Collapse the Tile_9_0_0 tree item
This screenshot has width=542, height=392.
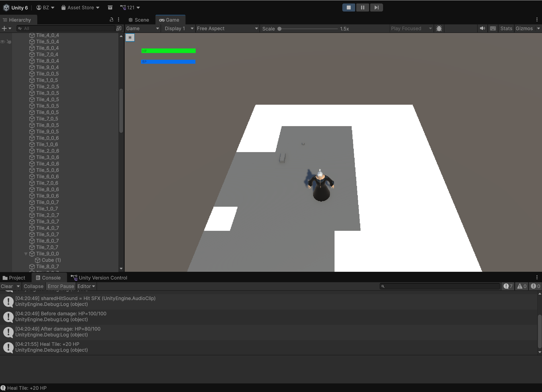26,254
